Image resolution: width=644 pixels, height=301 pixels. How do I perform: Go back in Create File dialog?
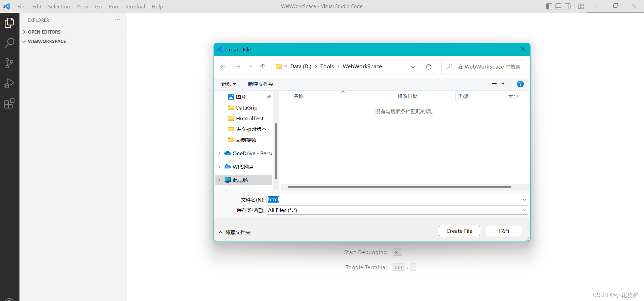(223, 67)
